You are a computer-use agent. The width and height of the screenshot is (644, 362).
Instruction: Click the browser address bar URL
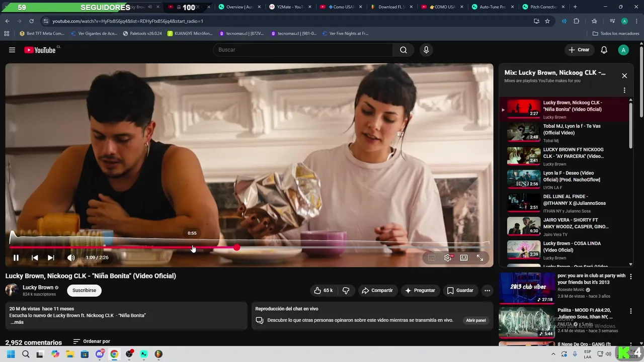click(128, 21)
